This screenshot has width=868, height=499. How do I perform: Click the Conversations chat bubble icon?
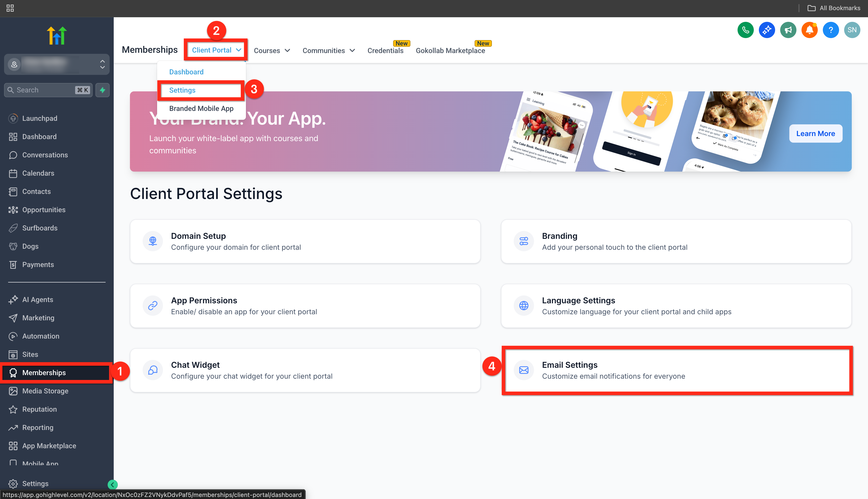coord(13,155)
